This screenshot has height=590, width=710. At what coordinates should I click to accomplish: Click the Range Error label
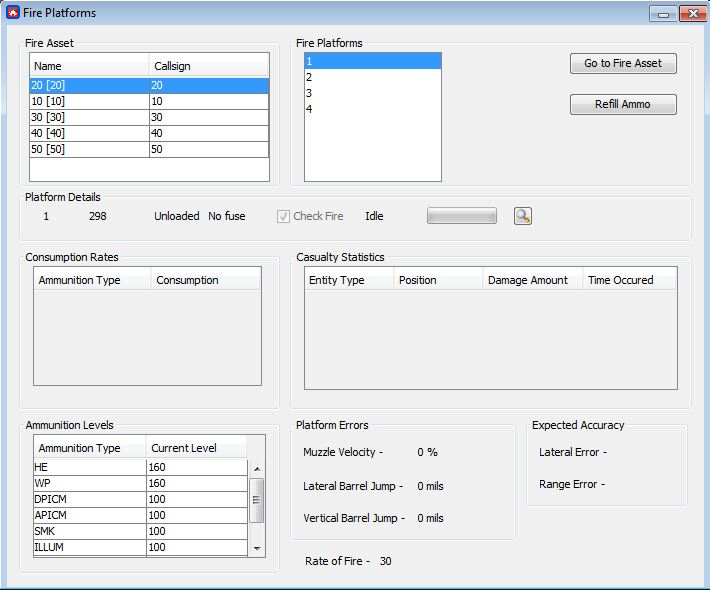[x=572, y=484]
